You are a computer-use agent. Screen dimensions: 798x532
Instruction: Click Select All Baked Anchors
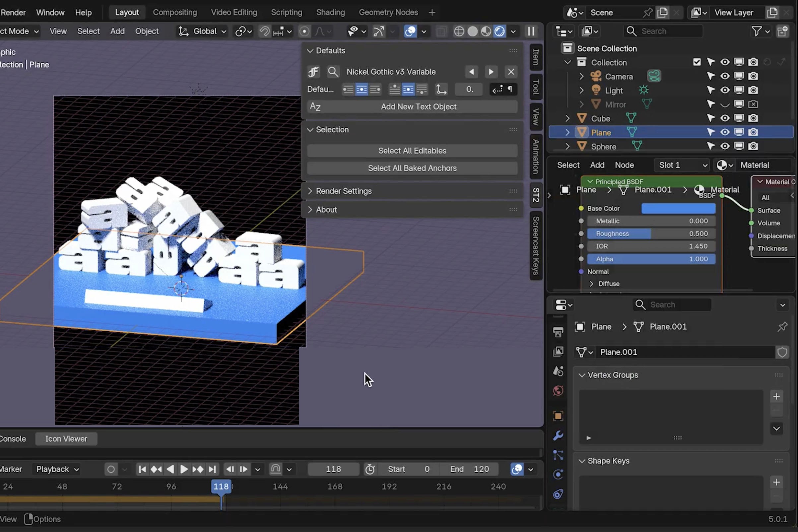point(412,168)
